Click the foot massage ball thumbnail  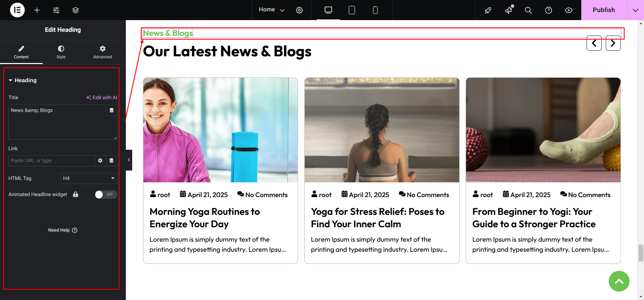[543, 130]
